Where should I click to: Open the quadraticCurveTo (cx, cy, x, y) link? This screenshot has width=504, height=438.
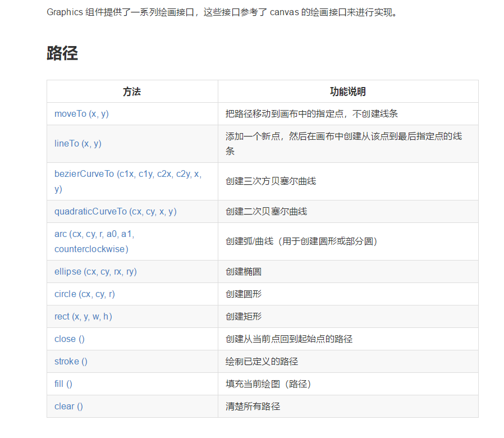(x=116, y=212)
